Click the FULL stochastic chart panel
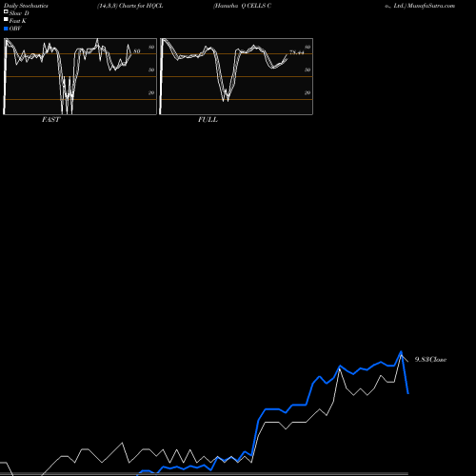This screenshot has width=476, height=476. click(x=236, y=76)
